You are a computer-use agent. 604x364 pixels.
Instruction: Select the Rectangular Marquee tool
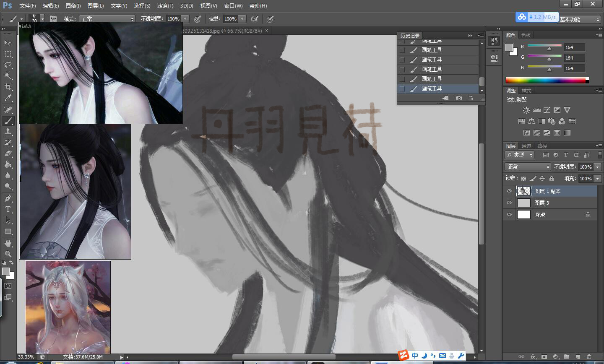tap(8, 54)
